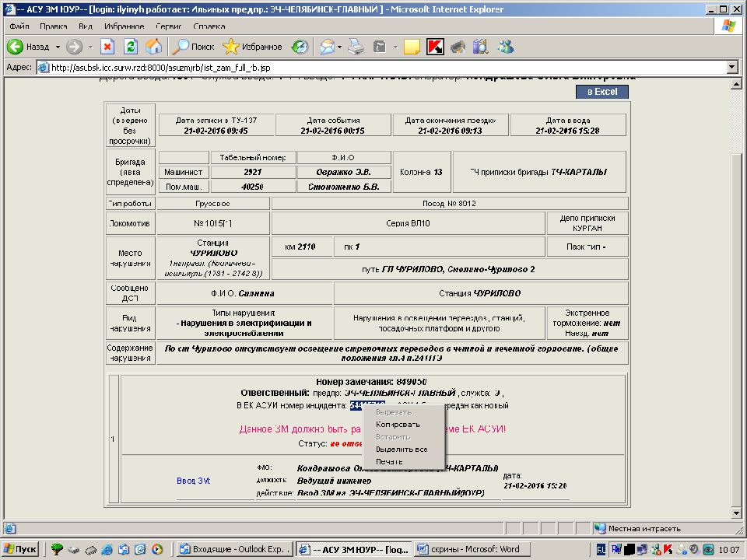Click the Research binoculars toolbar icon
The height and width of the screenshot is (560, 747).
481,47
